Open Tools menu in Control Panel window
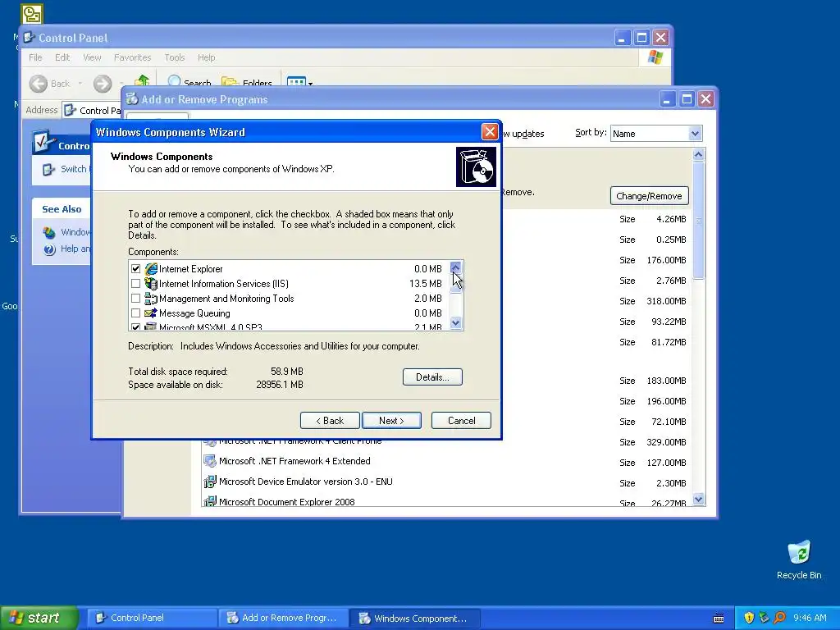Image resolution: width=840 pixels, height=630 pixels. [x=175, y=57]
